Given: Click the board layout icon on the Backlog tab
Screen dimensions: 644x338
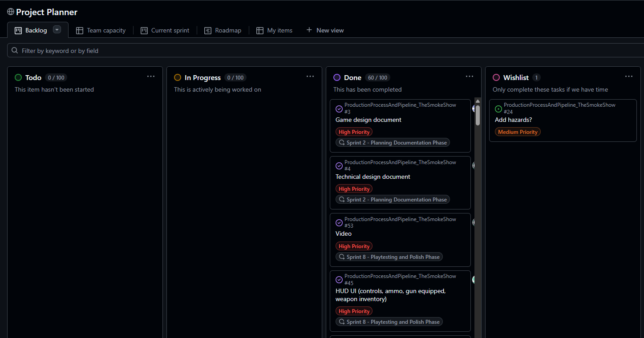Looking at the screenshot, I should pyautogui.click(x=18, y=30).
